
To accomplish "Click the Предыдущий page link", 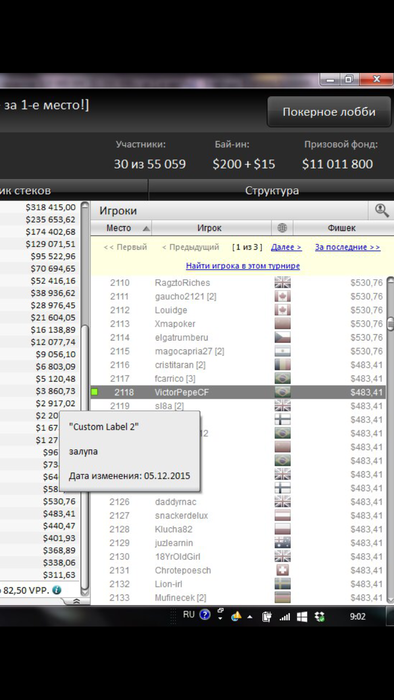I will [191, 247].
